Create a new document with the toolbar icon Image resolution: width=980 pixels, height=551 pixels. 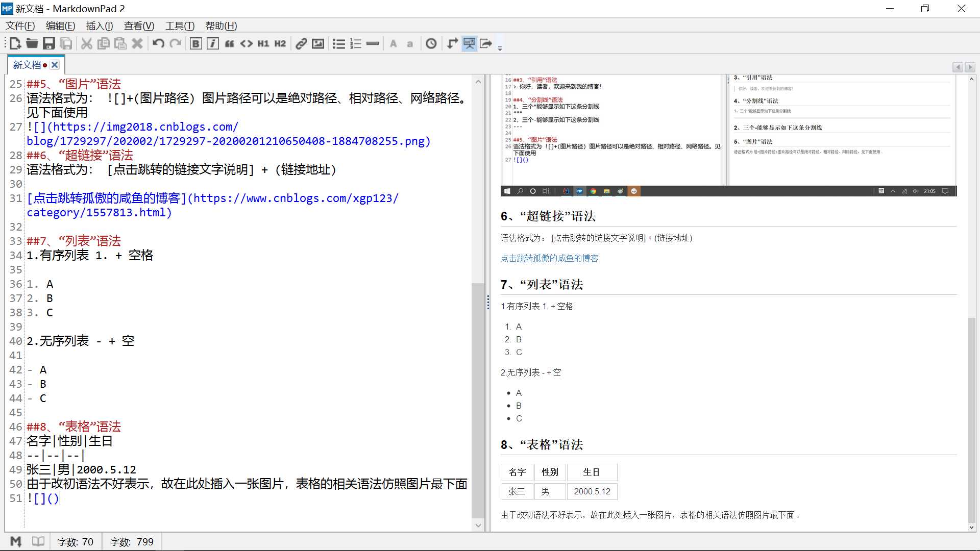(15, 43)
